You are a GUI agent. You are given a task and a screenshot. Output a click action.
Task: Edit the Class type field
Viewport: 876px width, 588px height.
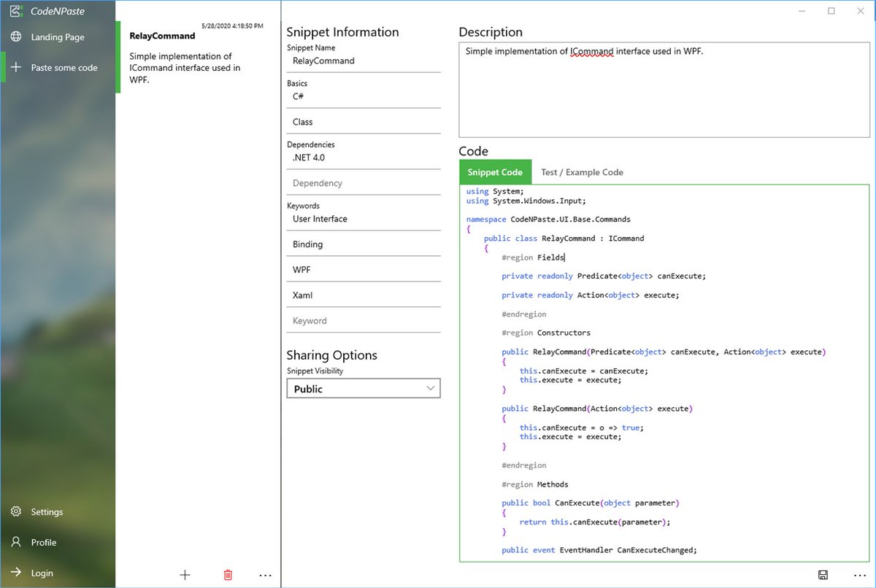[364, 122]
